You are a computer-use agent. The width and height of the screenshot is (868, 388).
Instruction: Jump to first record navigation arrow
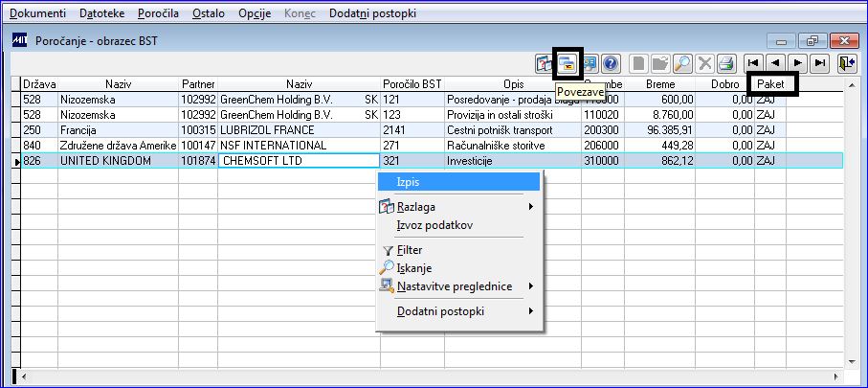[x=753, y=64]
